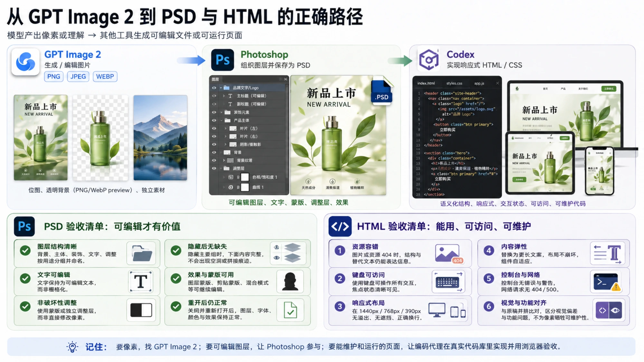Switch to the styles.css editor tab

pyautogui.click(x=454, y=83)
